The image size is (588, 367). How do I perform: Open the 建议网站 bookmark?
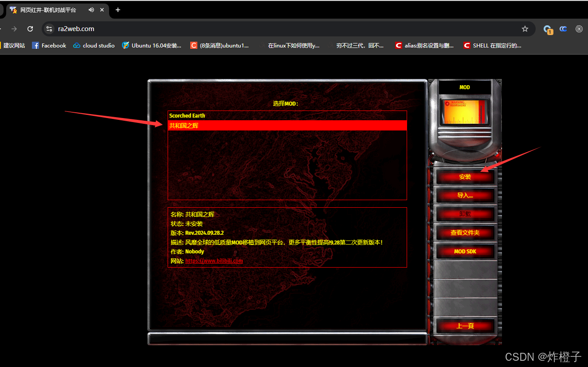pos(13,45)
